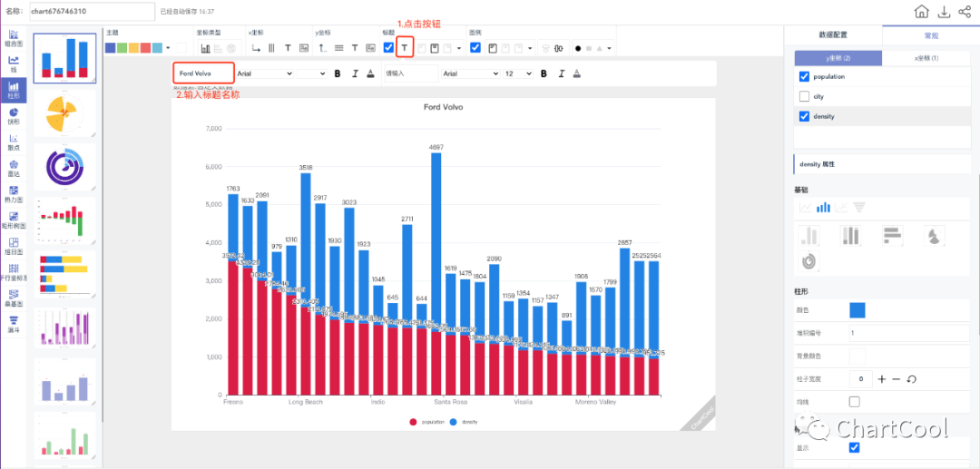Click the blue 颜色 color swatch

tap(857, 310)
